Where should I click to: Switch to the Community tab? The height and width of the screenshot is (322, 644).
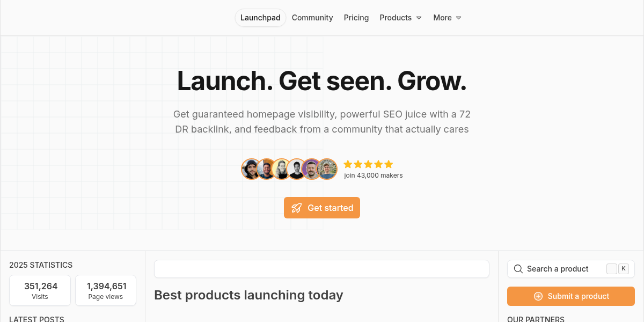click(312, 18)
